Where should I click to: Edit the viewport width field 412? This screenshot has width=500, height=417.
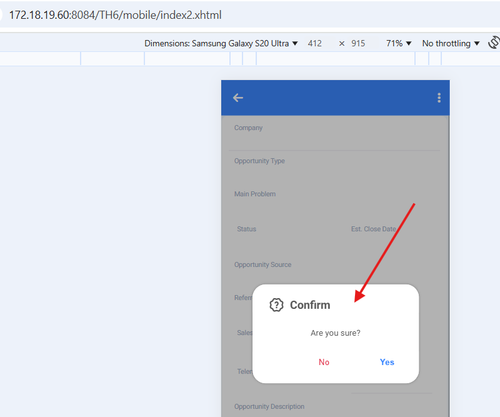point(315,43)
